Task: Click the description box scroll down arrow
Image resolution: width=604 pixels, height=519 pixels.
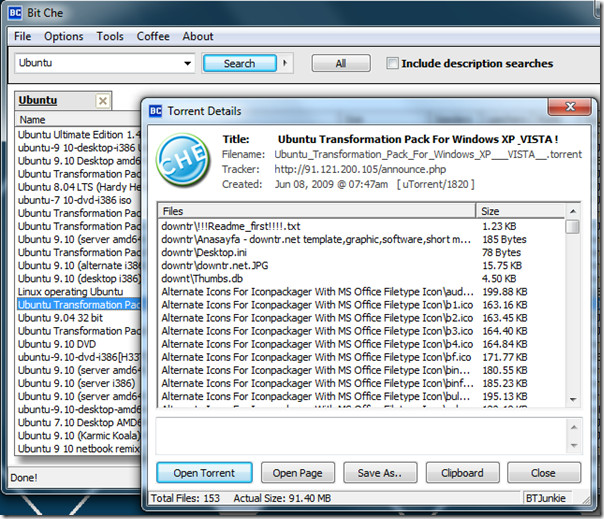Action: (x=574, y=445)
